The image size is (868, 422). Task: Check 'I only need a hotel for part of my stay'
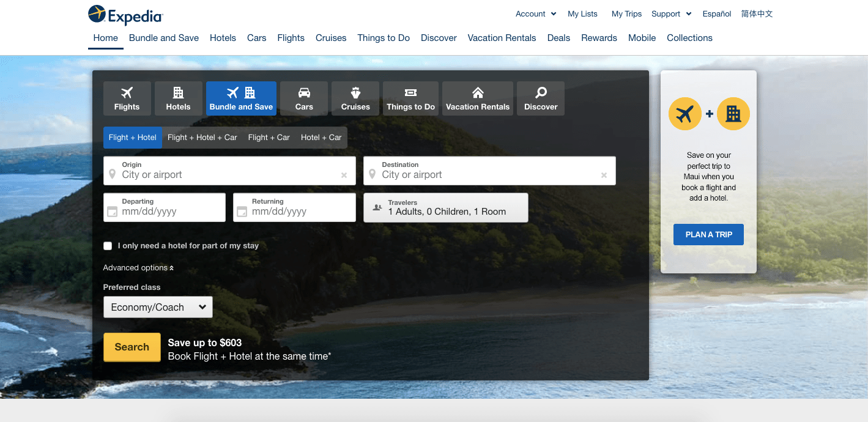108,246
